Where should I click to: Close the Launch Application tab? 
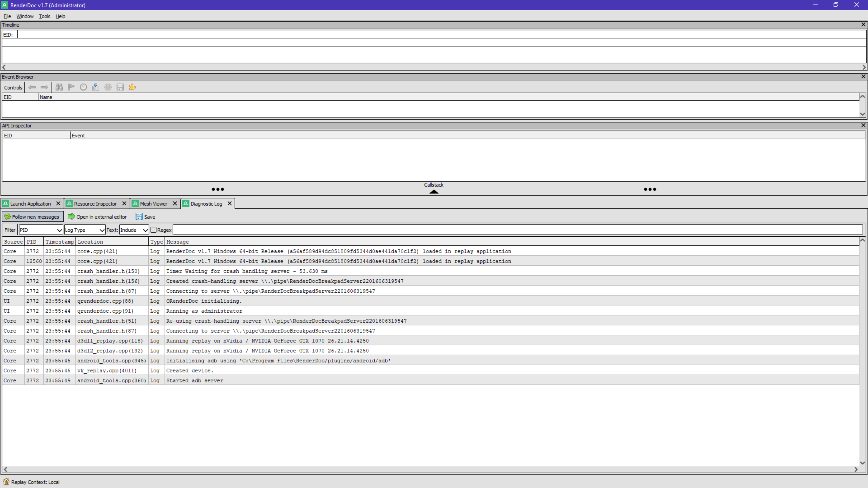[x=58, y=203]
